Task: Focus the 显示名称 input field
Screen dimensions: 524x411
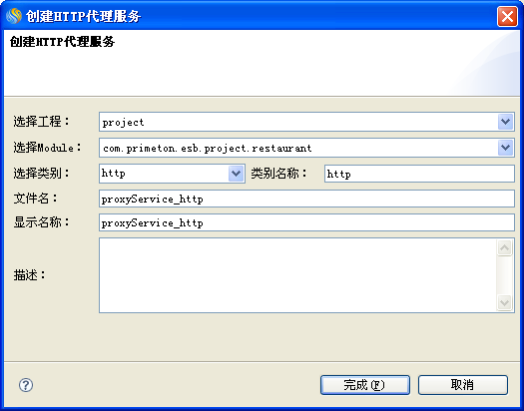Action: [x=306, y=223]
